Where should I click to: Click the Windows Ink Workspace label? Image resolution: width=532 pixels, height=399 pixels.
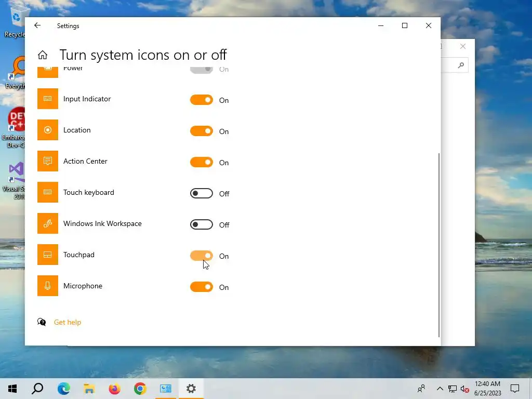pyautogui.click(x=102, y=223)
